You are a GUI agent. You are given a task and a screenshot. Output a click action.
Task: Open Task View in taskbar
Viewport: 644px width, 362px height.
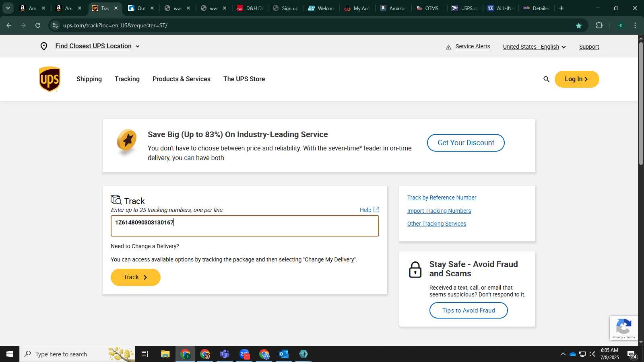145,354
